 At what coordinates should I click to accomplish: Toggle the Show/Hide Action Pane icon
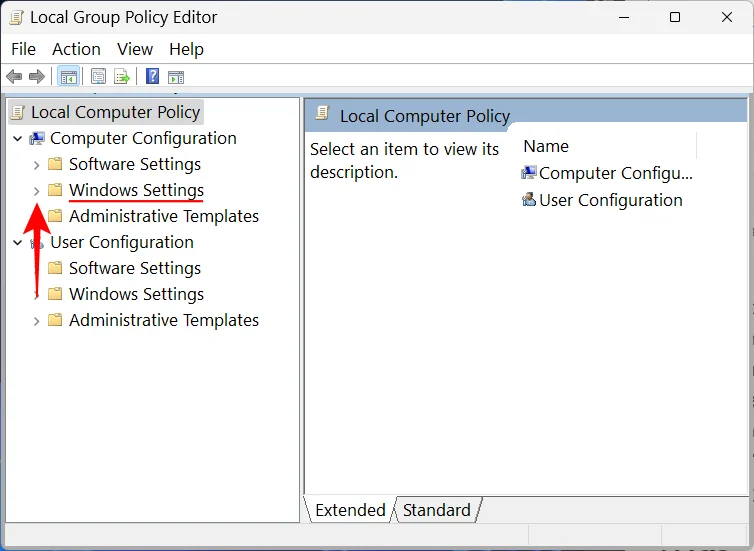pyautogui.click(x=176, y=77)
